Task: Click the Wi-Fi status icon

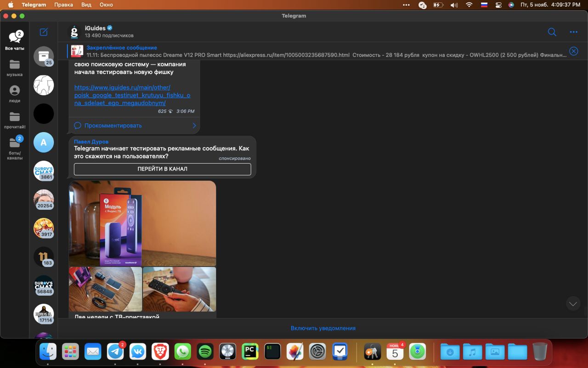Action: (469, 5)
